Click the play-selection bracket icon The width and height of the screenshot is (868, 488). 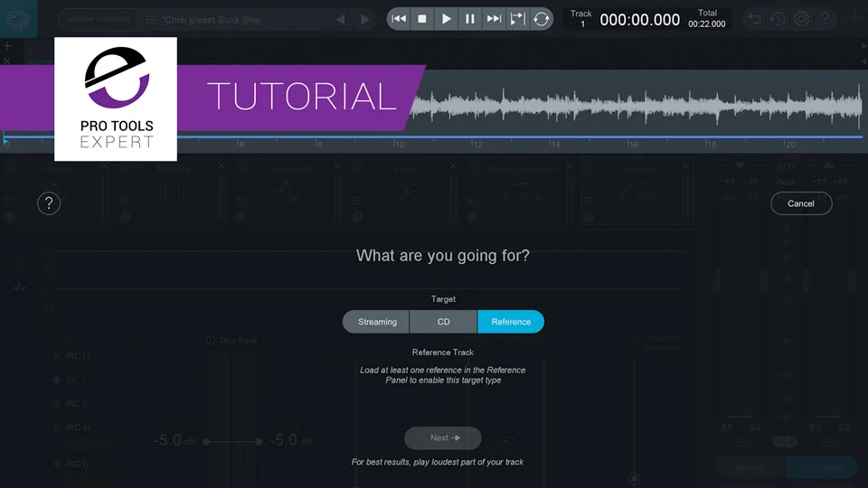pyautogui.click(x=517, y=19)
